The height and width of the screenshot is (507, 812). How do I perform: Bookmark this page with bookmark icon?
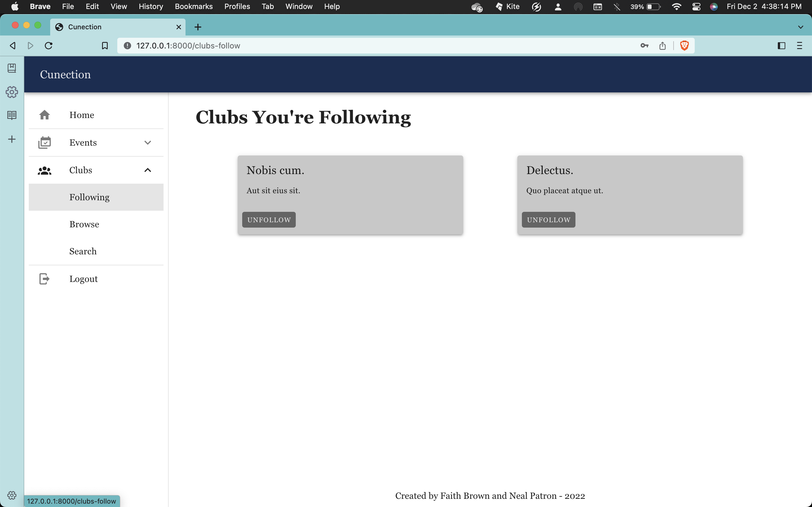(105, 46)
